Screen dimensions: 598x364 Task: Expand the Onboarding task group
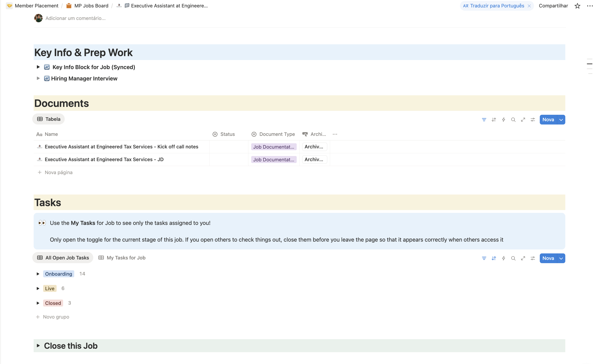(38, 274)
